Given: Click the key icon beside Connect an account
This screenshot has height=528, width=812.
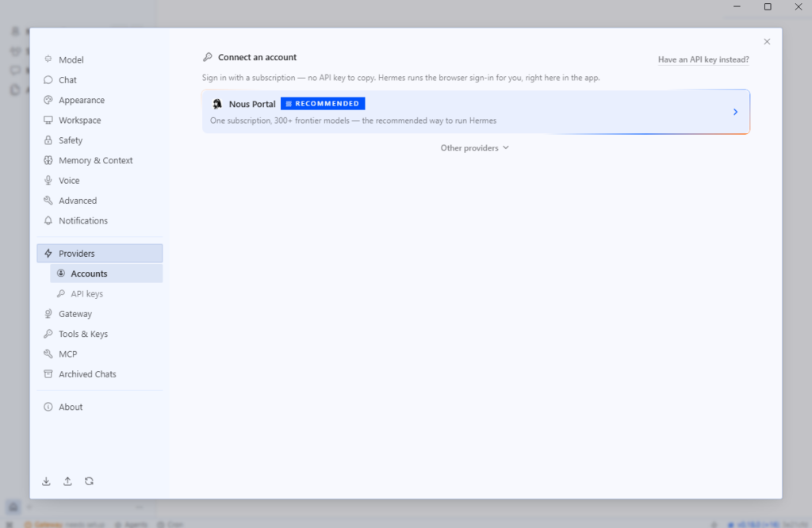Looking at the screenshot, I should [x=208, y=57].
